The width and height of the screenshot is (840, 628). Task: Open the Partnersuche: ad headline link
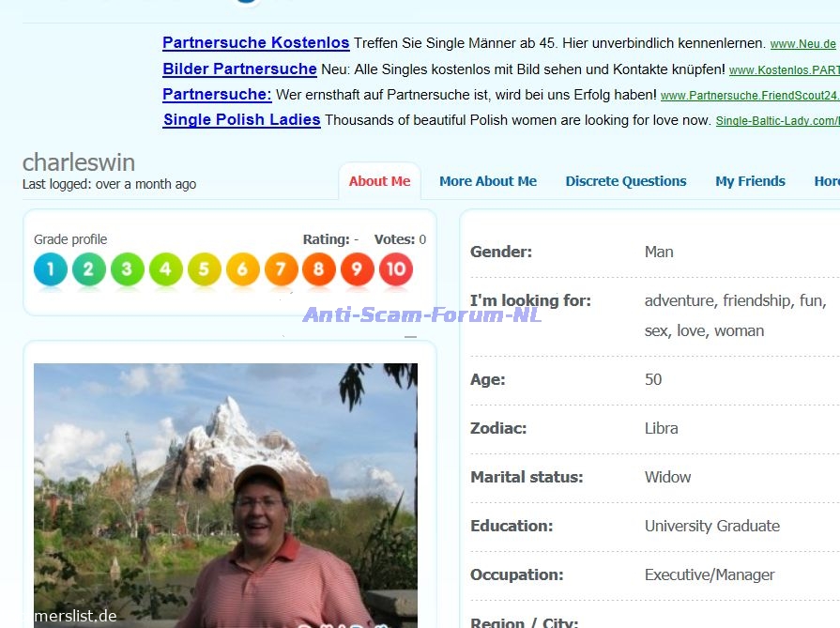[217, 94]
